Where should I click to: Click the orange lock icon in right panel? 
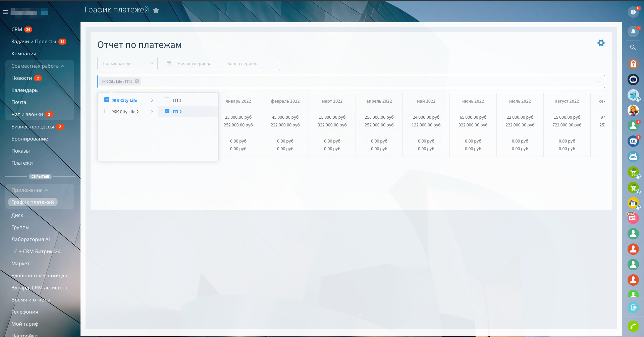tap(633, 64)
